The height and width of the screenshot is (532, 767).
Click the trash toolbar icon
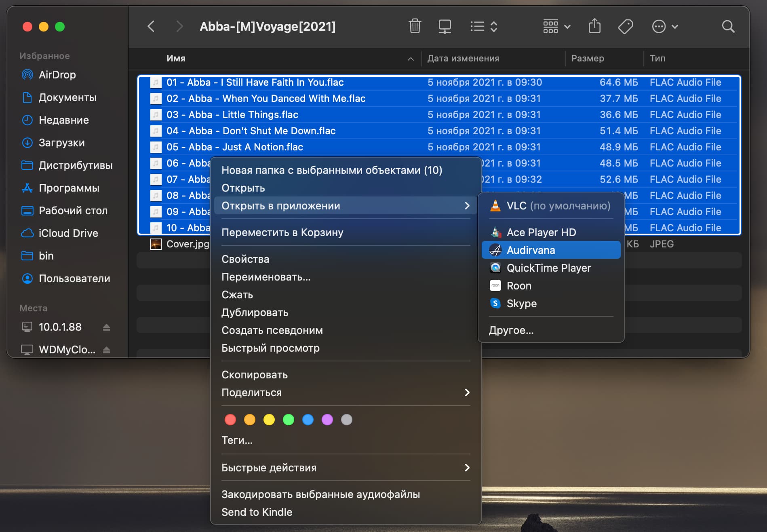pyautogui.click(x=415, y=26)
